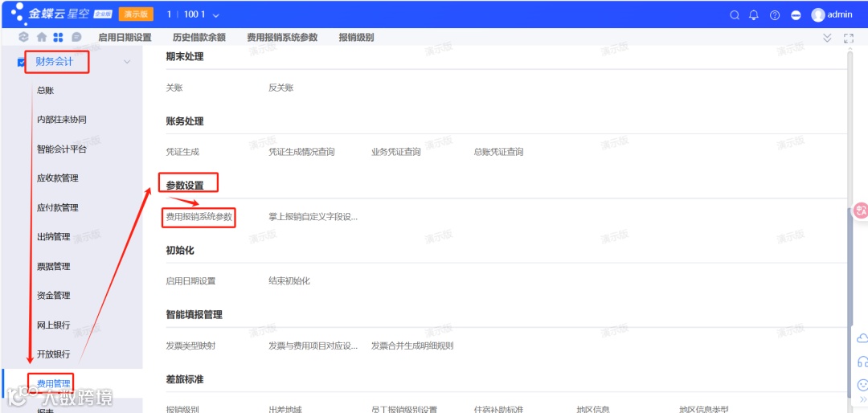Open 内部往来协同 in the sidebar
Screen dimensions: 868x413
[61, 120]
